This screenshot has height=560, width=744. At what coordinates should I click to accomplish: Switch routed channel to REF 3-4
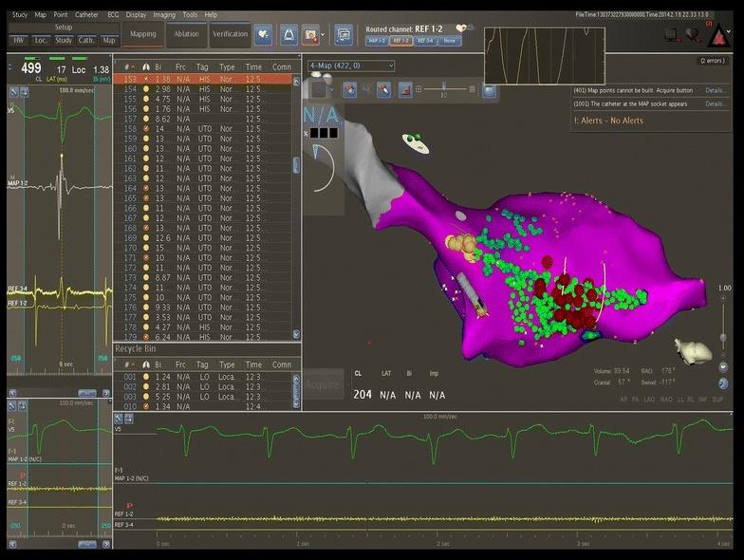click(x=425, y=41)
